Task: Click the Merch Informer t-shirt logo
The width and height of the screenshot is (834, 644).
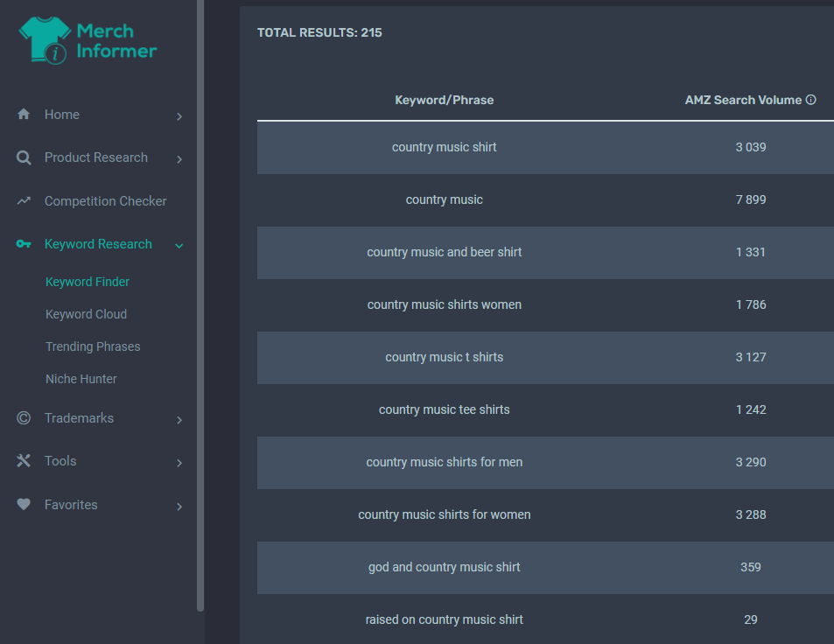Action: pyautogui.click(x=45, y=40)
